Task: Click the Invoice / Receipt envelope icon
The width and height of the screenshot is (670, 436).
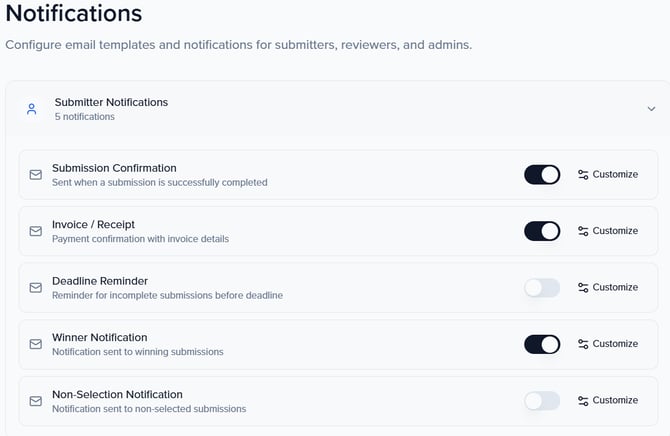Action: point(36,231)
